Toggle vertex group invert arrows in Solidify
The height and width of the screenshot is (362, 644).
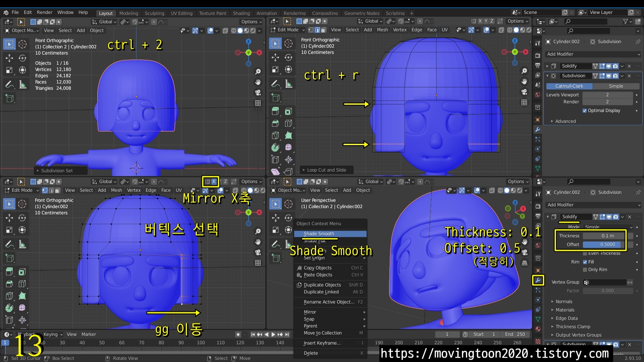coord(630,283)
